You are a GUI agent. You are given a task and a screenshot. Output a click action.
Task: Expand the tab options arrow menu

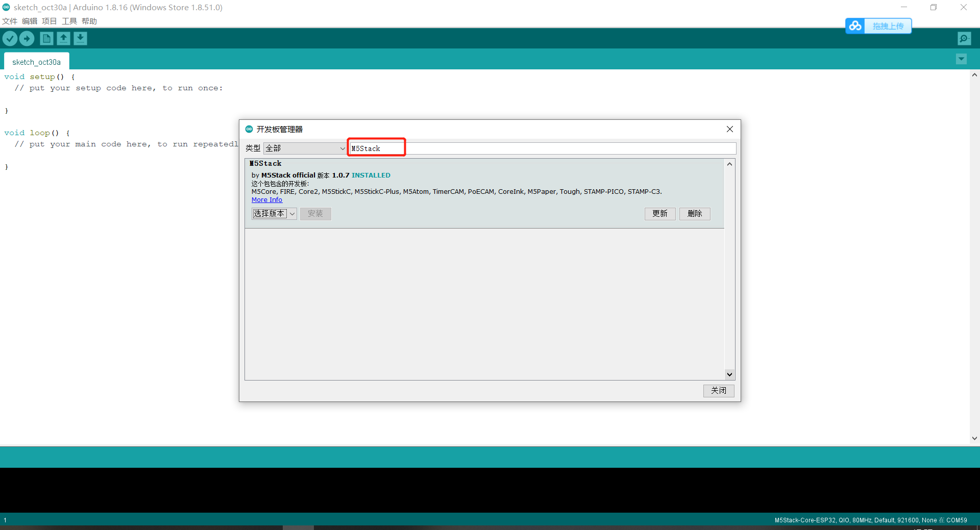[x=961, y=59]
